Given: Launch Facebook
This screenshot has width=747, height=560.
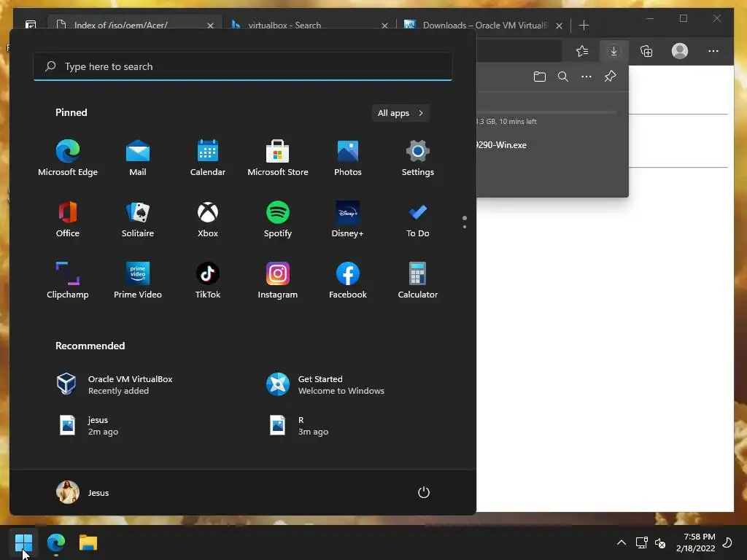Looking at the screenshot, I should [x=348, y=281].
